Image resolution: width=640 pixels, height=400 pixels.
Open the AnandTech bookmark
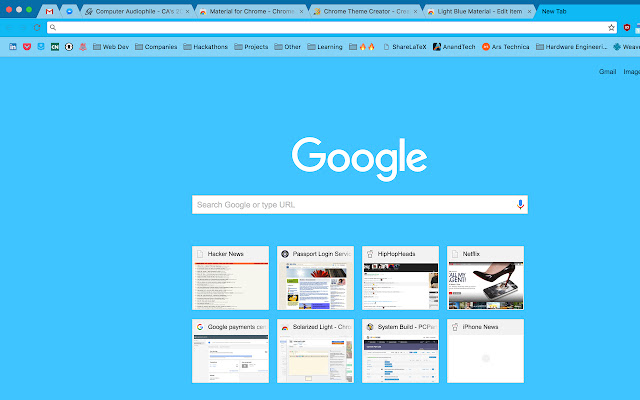(x=454, y=47)
